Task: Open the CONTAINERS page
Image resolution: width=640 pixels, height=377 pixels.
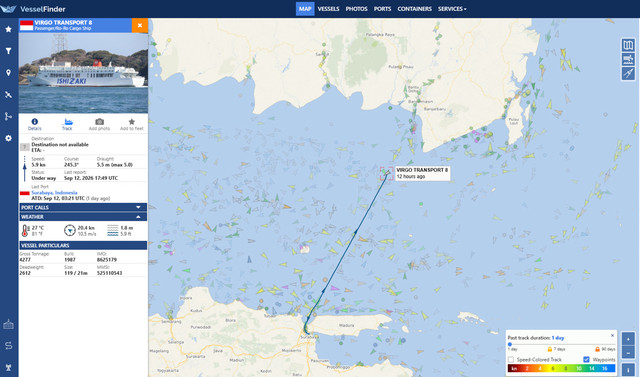Action: click(415, 9)
